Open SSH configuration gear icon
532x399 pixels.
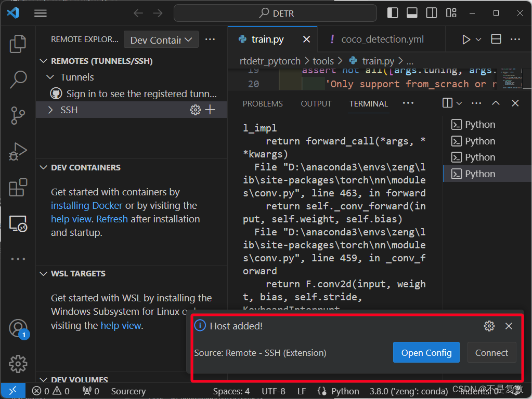[x=195, y=110]
